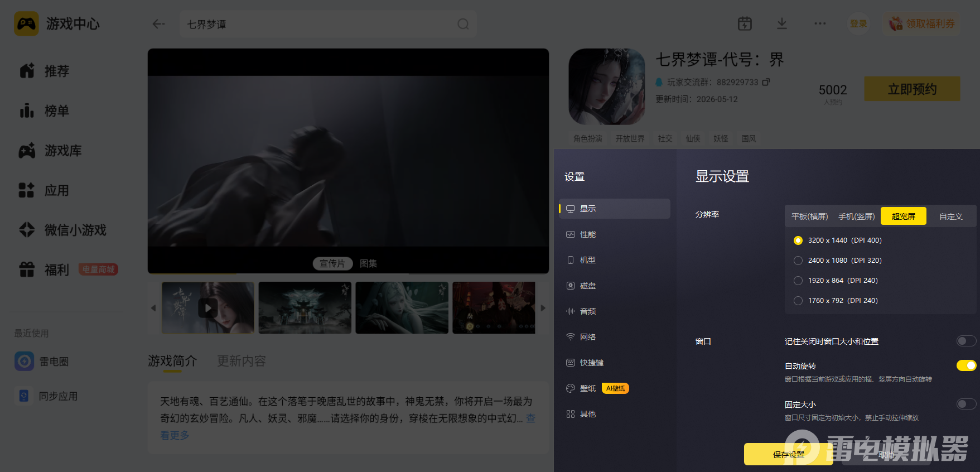Switch to 更新内容 tab
This screenshot has width=980, height=472.
coord(242,361)
